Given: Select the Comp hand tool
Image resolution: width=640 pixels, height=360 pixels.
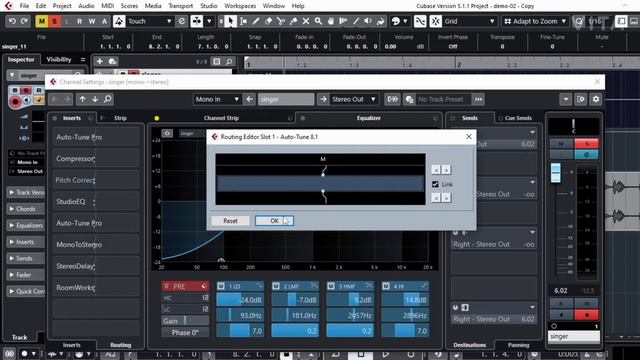Looking at the screenshot, I should coord(331,21).
